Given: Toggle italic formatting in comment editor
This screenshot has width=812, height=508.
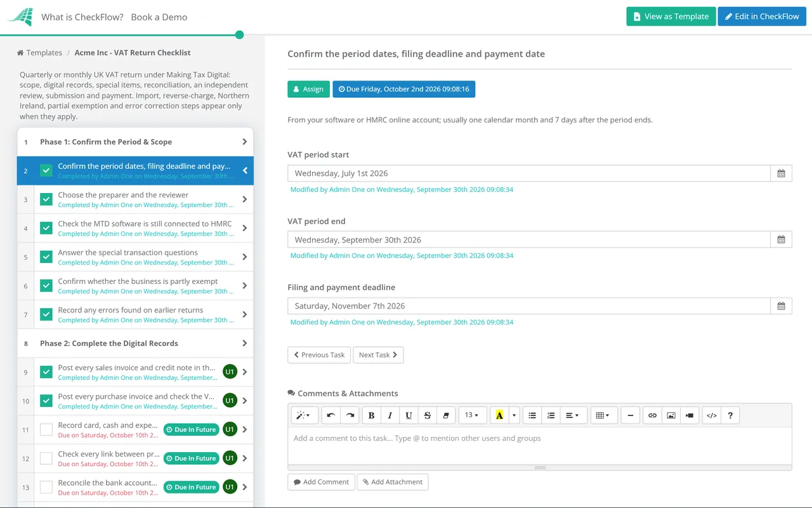Looking at the screenshot, I should tap(390, 415).
